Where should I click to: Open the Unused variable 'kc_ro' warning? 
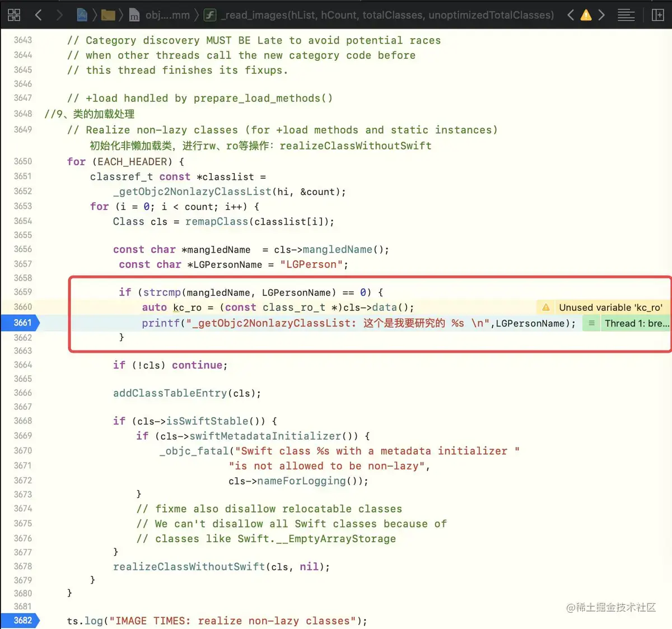(610, 307)
